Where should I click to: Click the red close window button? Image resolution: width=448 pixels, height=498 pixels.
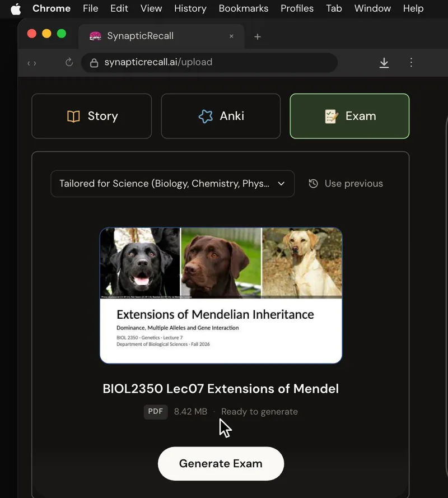click(x=32, y=34)
